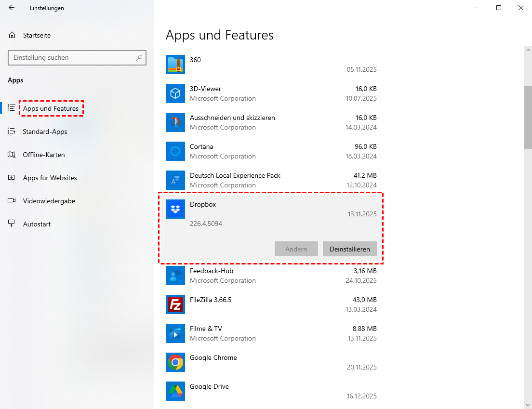
Task: Click Dropbox version 226.4.5094
Action: (206, 224)
